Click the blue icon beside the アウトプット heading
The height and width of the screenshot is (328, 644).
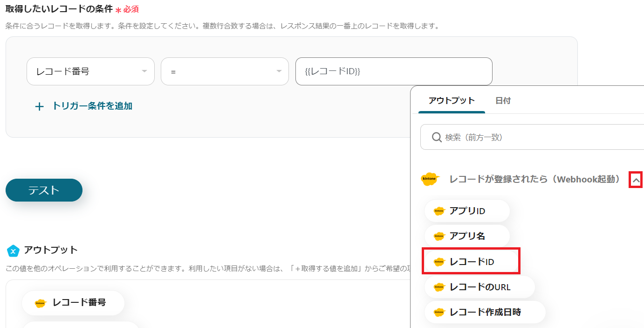coord(13,251)
